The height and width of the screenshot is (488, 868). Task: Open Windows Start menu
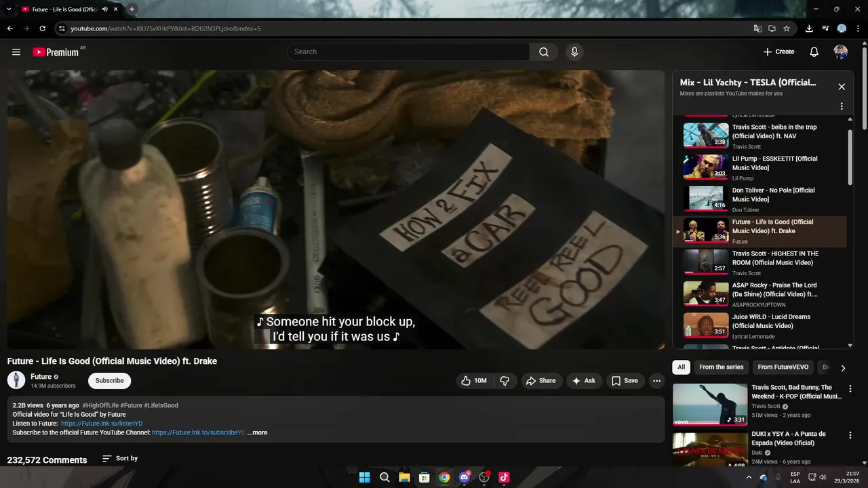[364, 477]
